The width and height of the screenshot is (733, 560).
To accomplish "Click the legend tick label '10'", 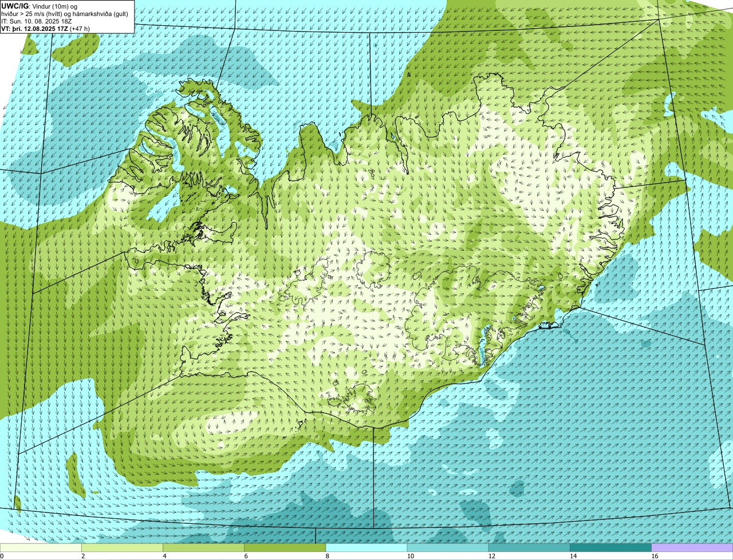I will tap(410, 556).
